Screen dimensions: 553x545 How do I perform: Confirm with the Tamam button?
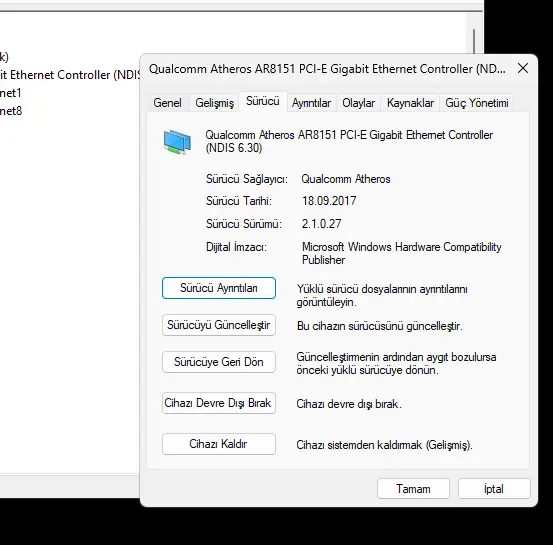click(x=413, y=489)
